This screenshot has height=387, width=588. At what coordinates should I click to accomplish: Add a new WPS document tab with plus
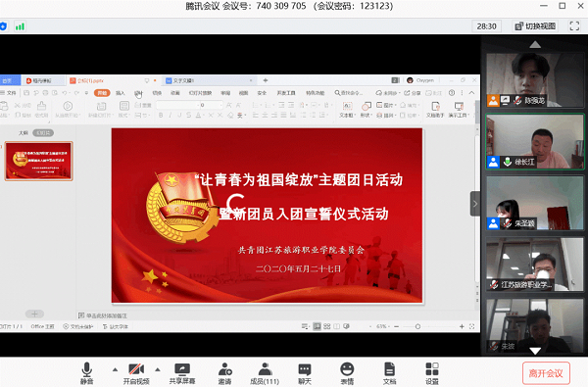[266, 80]
